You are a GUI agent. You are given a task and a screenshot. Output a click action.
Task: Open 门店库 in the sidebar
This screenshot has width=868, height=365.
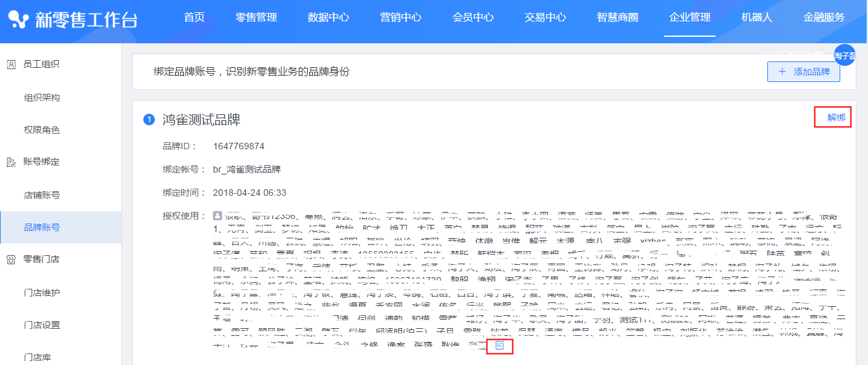coord(37,357)
